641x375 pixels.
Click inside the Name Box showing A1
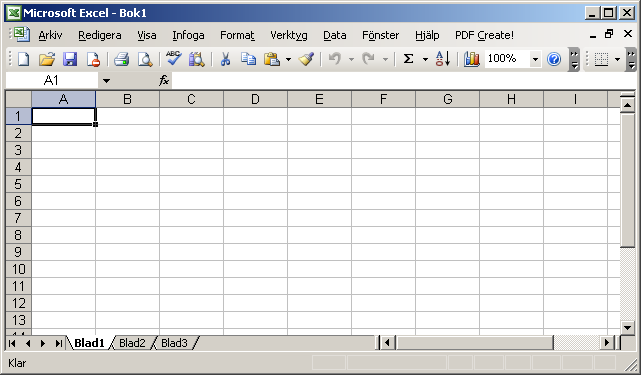click(52, 81)
